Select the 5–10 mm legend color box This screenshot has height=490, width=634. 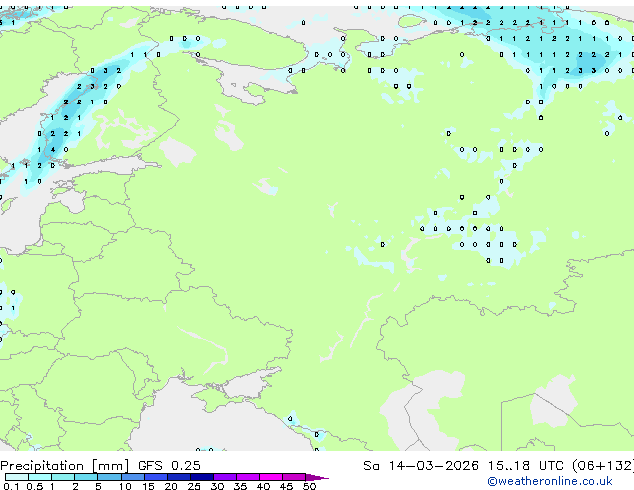(109, 477)
